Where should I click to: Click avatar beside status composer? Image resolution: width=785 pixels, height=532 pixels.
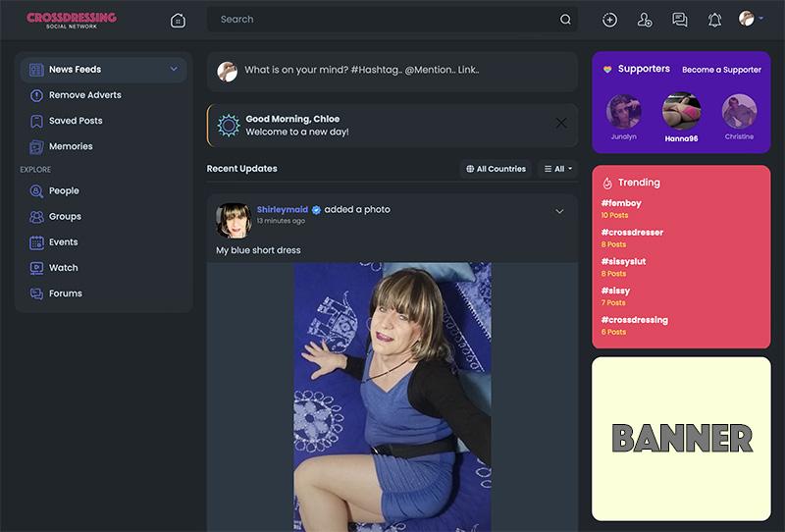click(227, 72)
